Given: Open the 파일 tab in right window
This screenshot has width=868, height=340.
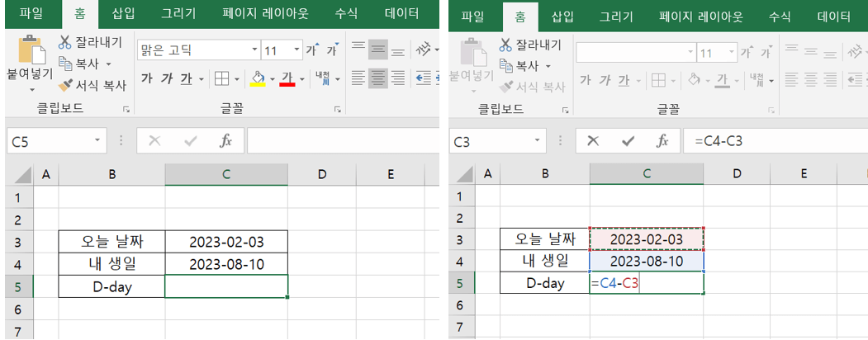Looking at the screenshot, I should point(474,16).
